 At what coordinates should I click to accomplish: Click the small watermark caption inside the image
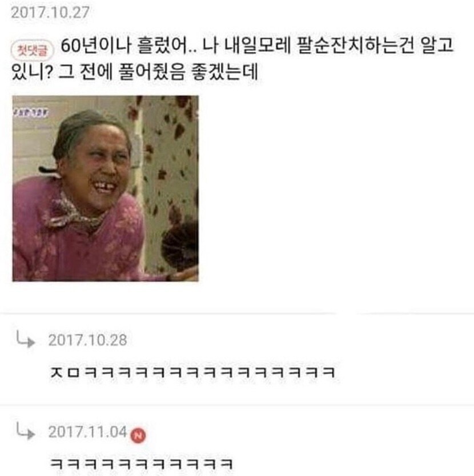[x=30, y=112]
